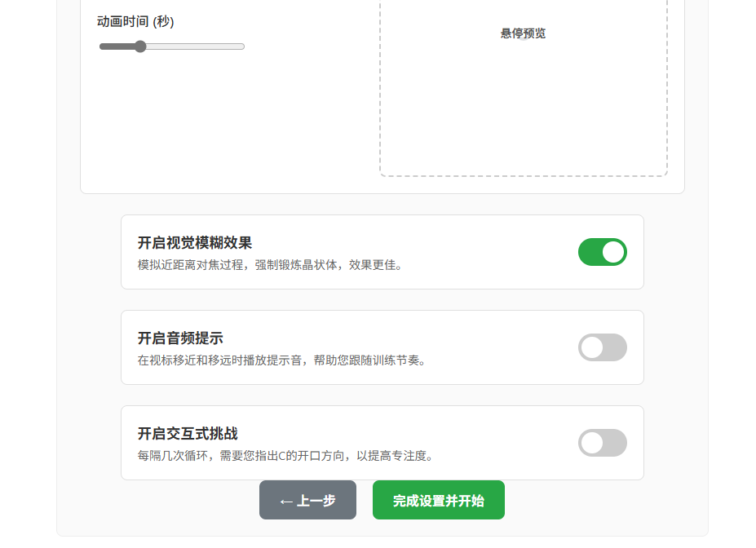This screenshot has height=548, width=756.
Task: Go back with the 上一步 button
Action: point(307,500)
